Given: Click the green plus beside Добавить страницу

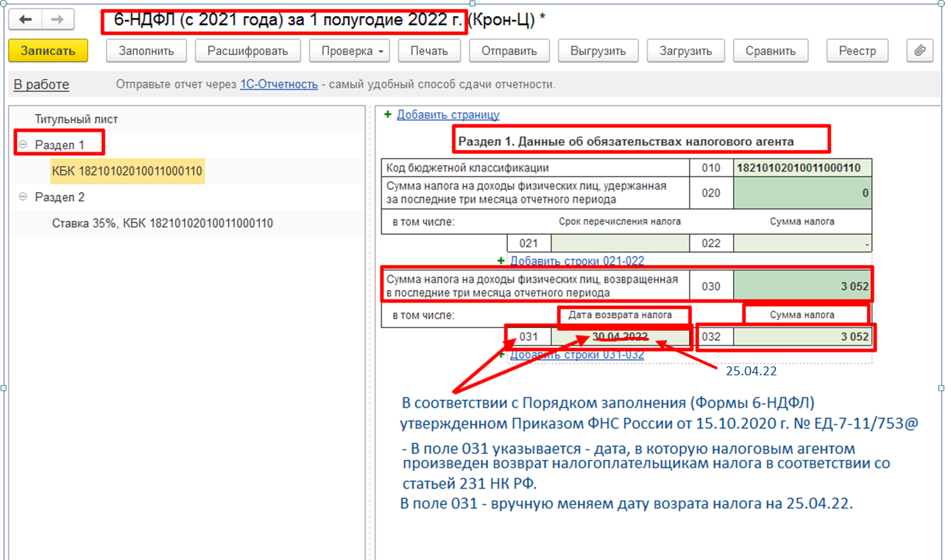Looking at the screenshot, I should (x=388, y=115).
